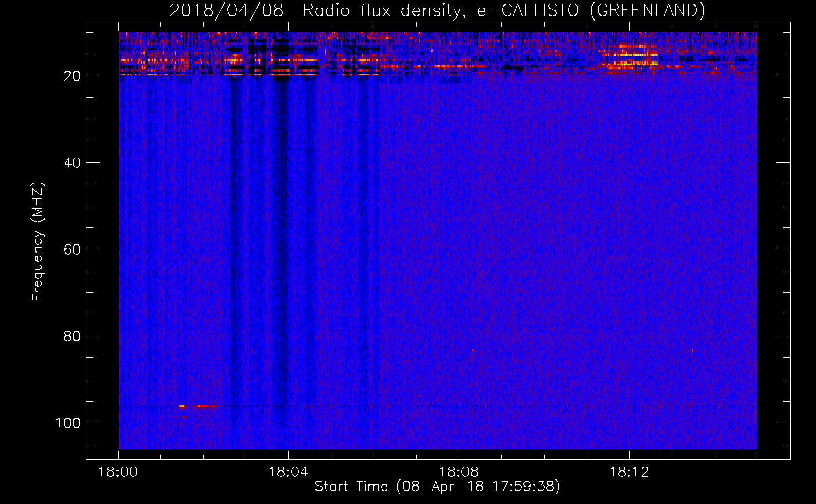Click the '18:08' time tick label
The width and height of the screenshot is (816, 504).
point(458,472)
